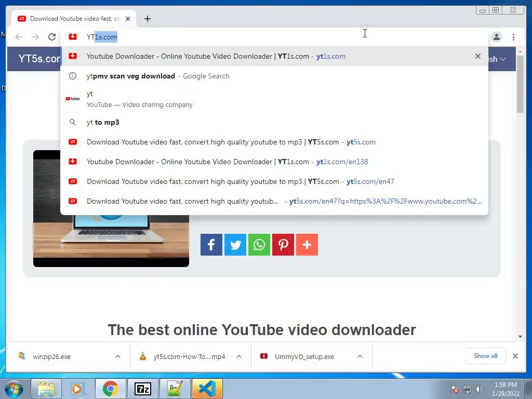Viewport: 532px width, 399px height.
Task: Open more share options with the orange plus
Action: (307, 245)
